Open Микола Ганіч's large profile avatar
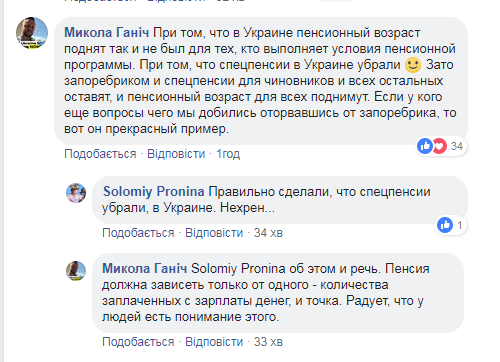 click(x=32, y=33)
